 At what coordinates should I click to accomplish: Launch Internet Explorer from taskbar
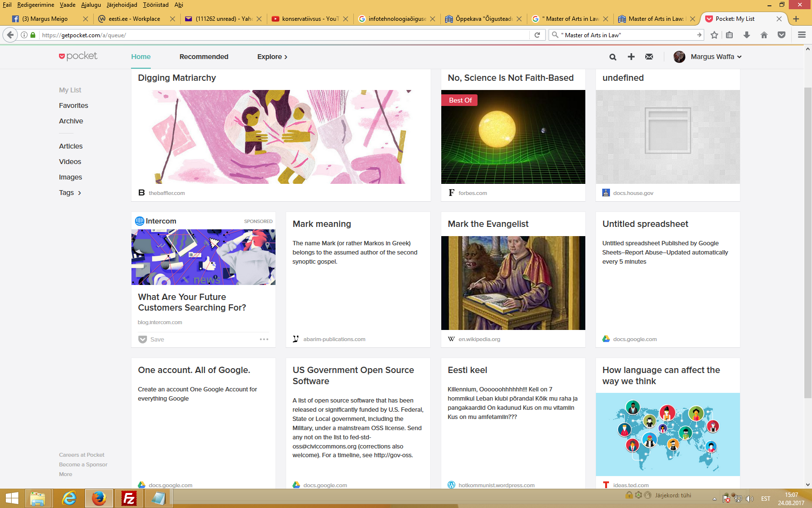[69, 498]
